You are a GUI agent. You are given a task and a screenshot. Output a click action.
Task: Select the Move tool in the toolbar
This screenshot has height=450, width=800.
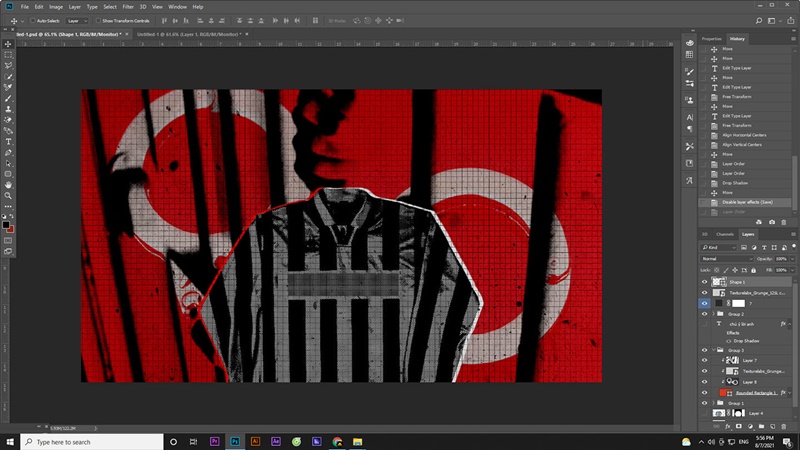click(x=8, y=44)
